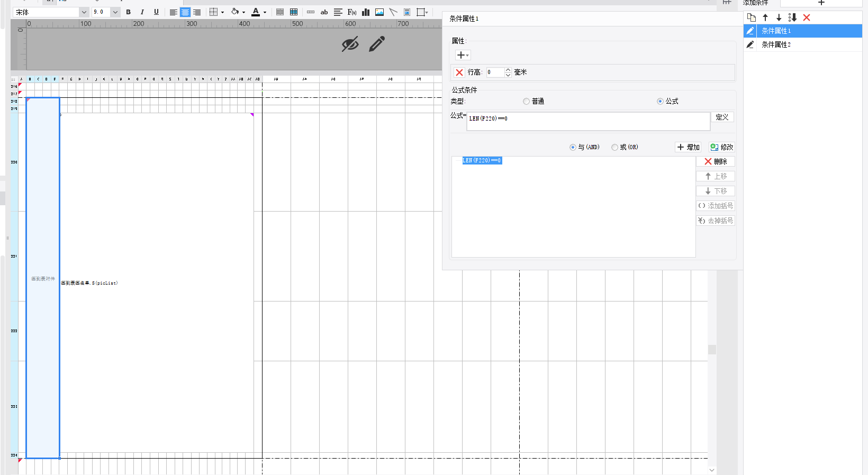Click row header 222
The width and height of the screenshot is (868, 475).
pos(14,331)
